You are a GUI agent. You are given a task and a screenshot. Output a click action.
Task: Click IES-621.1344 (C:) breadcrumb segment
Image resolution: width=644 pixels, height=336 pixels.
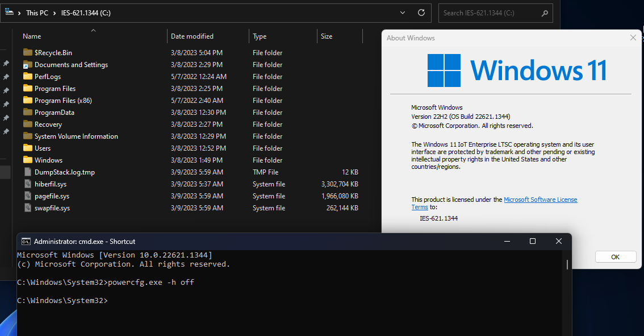click(x=86, y=13)
